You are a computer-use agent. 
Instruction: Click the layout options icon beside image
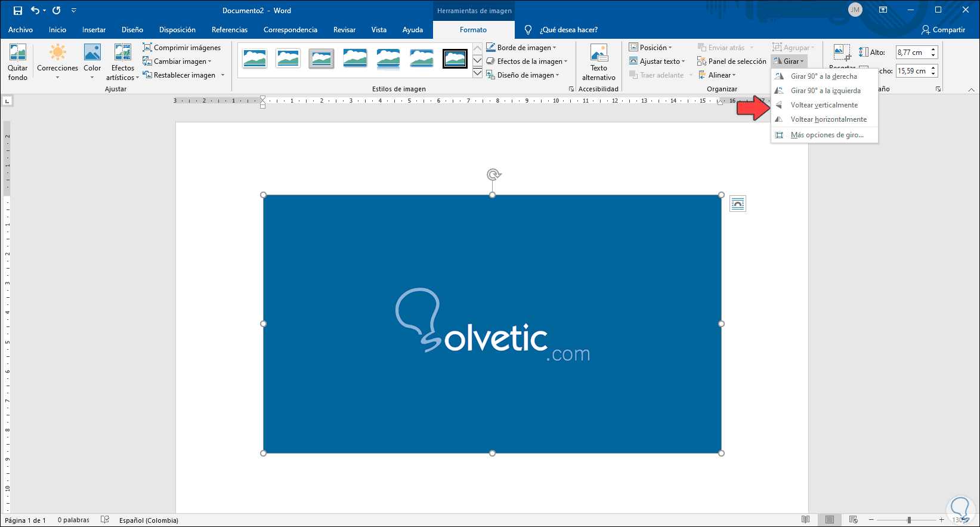click(738, 204)
